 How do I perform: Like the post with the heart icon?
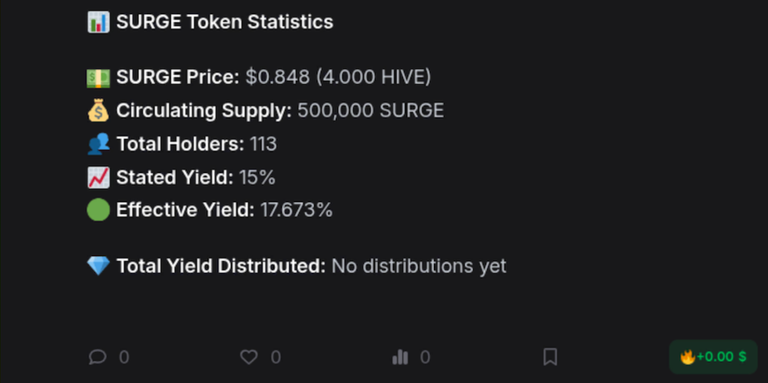click(249, 357)
